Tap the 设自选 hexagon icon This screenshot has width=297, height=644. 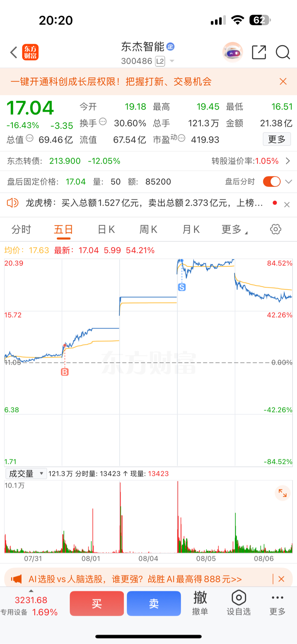[x=239, y=598]
